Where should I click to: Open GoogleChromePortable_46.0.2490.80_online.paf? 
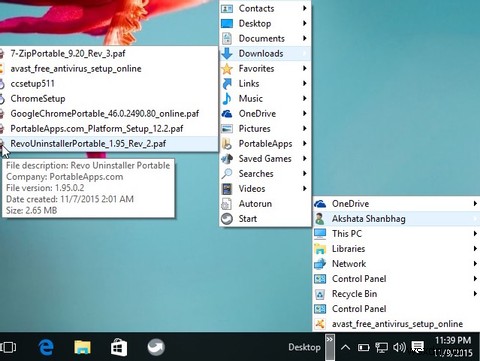click(109, 114)
